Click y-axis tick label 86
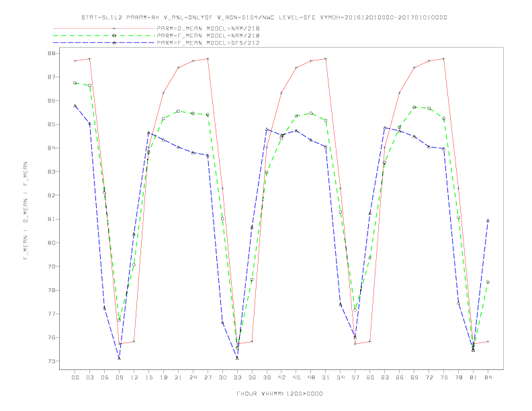Image resolution: width=532 pixels, height=411 pixels. click(x=51, y=101)
